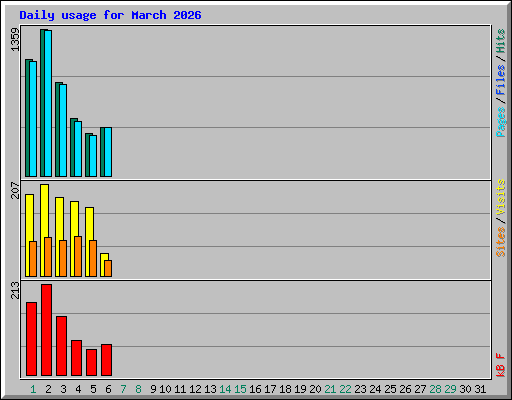Click day 31 on the x-axis
The height and width of the screenshot is (400, 512).
click(480, 389)
